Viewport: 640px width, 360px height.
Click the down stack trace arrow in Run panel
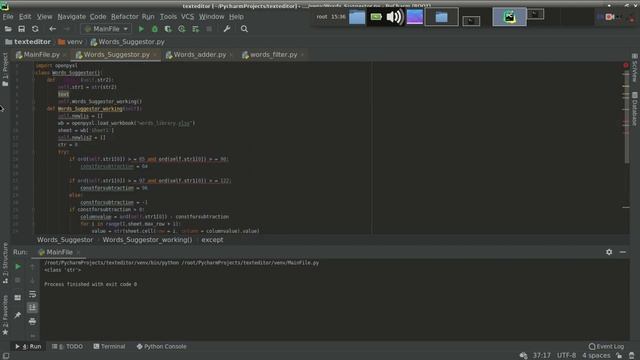(x=33, y=280)
